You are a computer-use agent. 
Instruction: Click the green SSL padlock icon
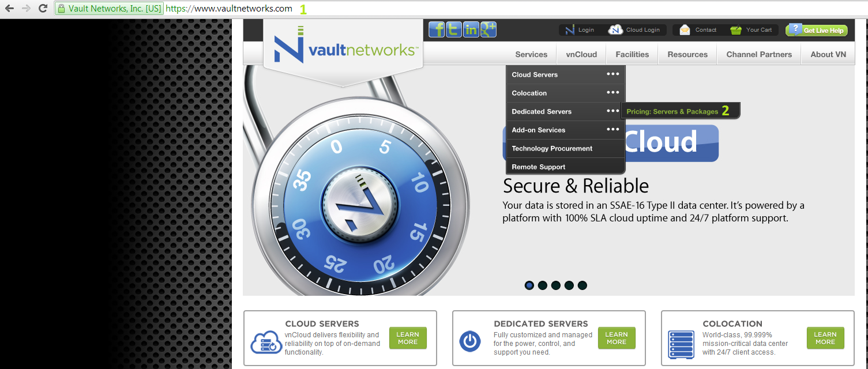click(x=61, y=9)
